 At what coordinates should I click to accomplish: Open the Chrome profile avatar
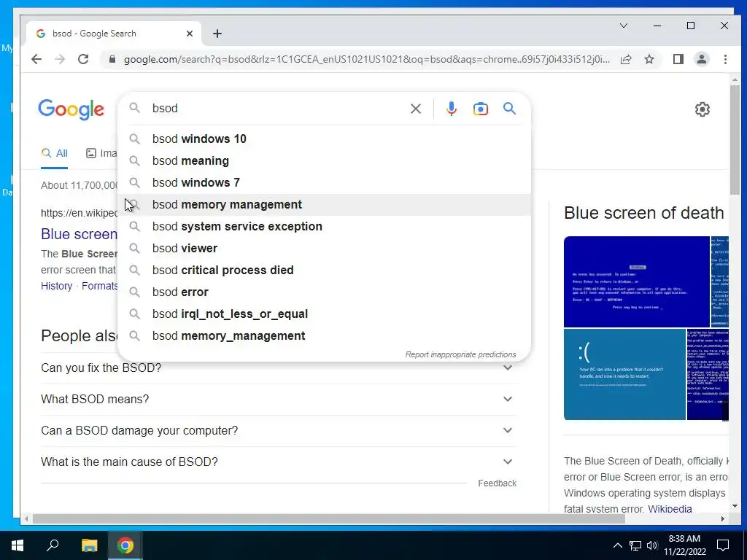coord(701,59)
